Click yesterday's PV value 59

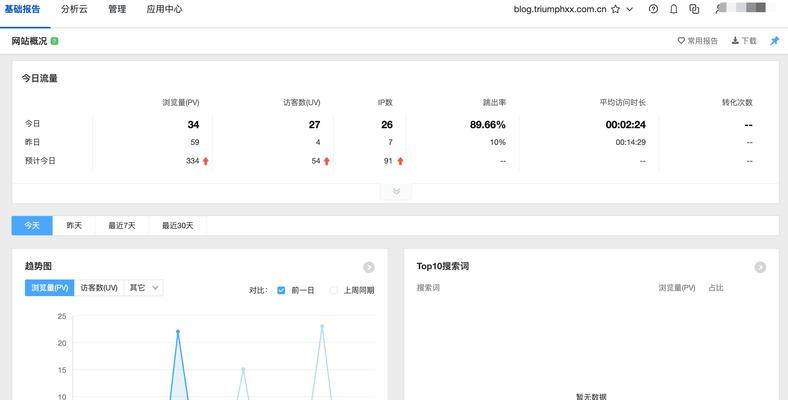click(x=195, y=142)
